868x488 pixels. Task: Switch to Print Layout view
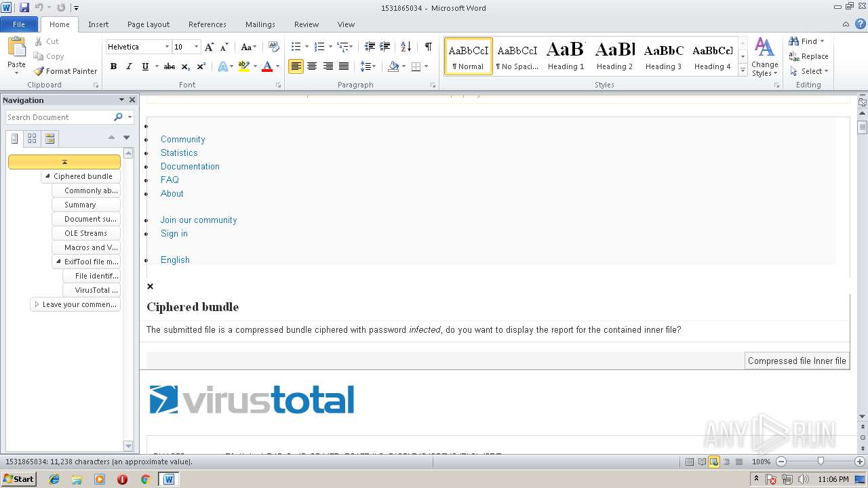click(689, 462)
